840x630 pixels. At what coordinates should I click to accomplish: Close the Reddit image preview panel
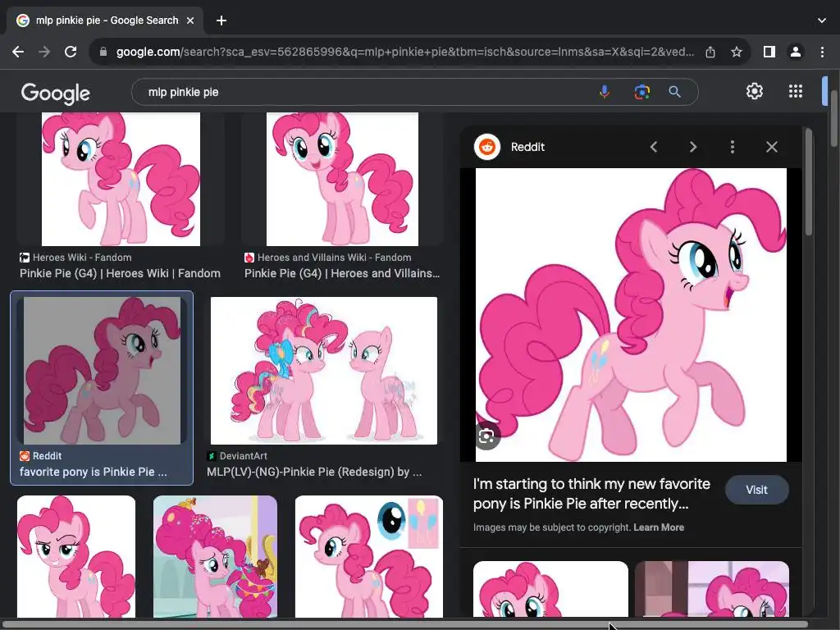771,147
